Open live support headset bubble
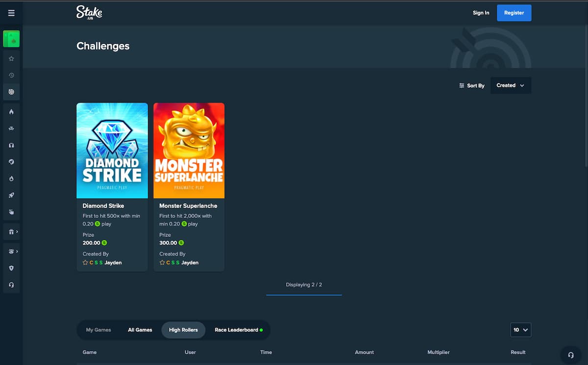Viewport: 588px width, 365px height. (571, 355)
